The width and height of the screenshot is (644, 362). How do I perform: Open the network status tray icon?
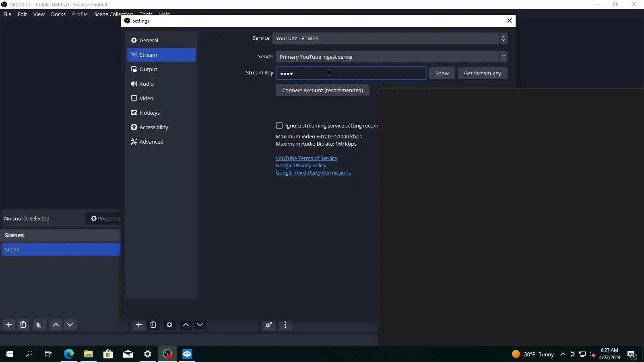[582, 354]
